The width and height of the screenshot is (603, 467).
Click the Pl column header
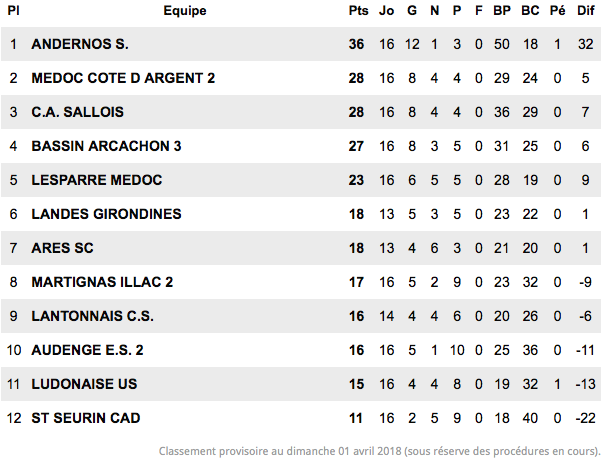point(13,11)
